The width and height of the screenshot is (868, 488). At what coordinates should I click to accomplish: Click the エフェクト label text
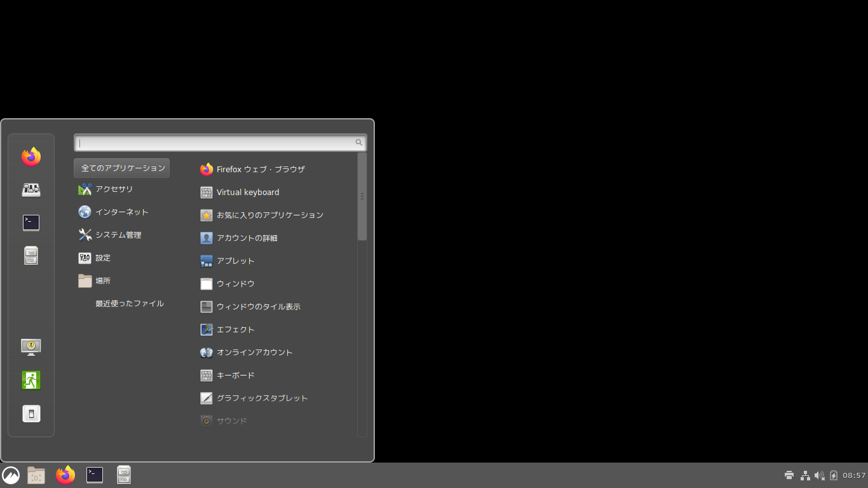[236, 330]
